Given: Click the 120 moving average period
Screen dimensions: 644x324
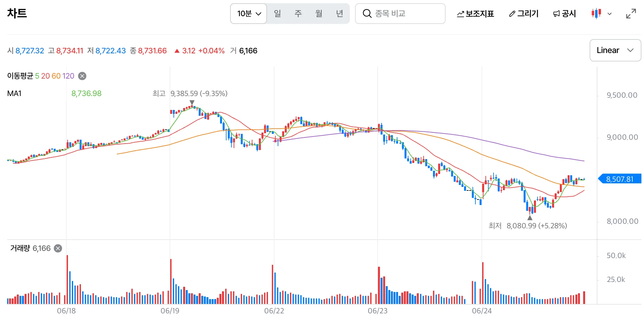Looking at the screenshot, I should (x=68, y=76).
